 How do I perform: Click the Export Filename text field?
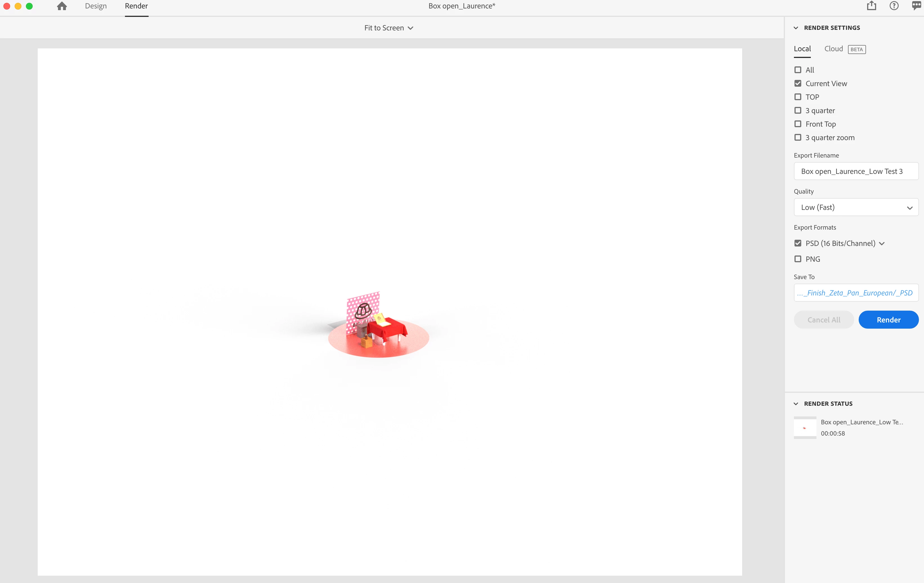pos(856,171)
